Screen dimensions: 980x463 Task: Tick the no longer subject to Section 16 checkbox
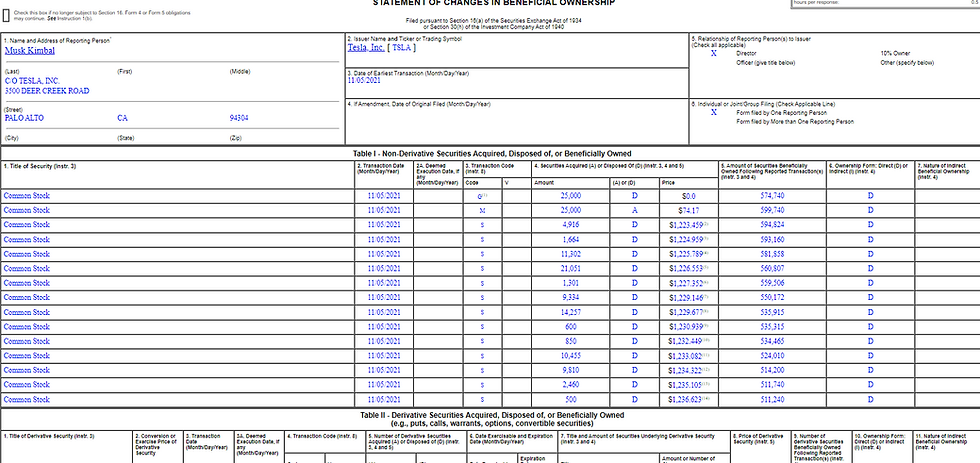tap(6, 16)
